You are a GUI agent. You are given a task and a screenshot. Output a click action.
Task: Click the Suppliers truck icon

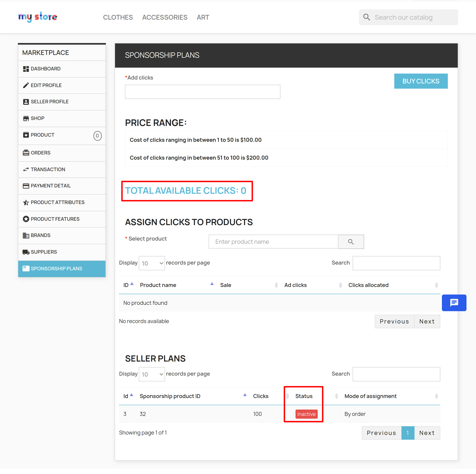(x=26, y=252)
